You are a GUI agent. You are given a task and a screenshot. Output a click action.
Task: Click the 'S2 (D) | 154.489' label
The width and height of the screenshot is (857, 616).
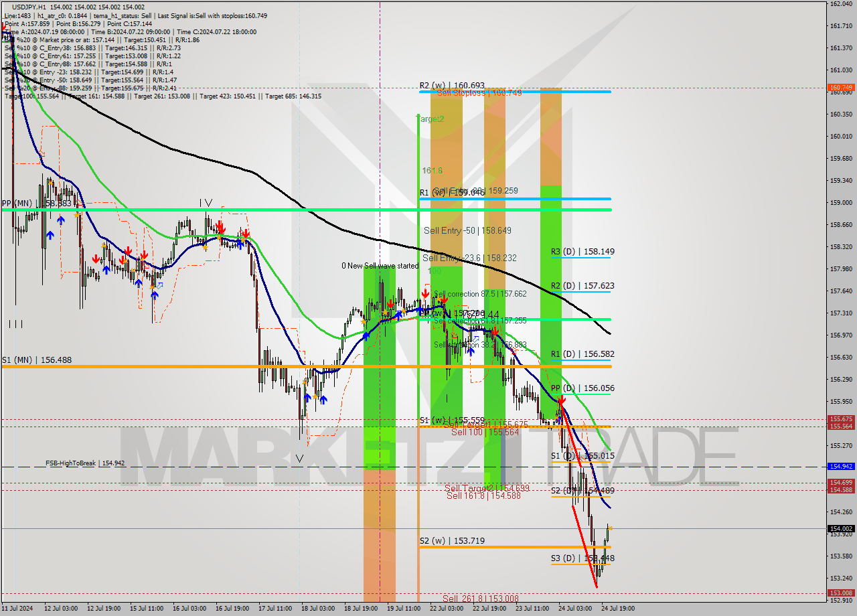tap(582, 491)
